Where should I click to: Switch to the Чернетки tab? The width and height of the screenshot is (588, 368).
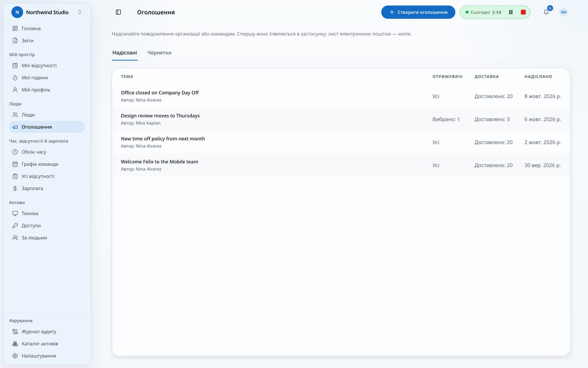pyautogui.click(x=159, y=53)
